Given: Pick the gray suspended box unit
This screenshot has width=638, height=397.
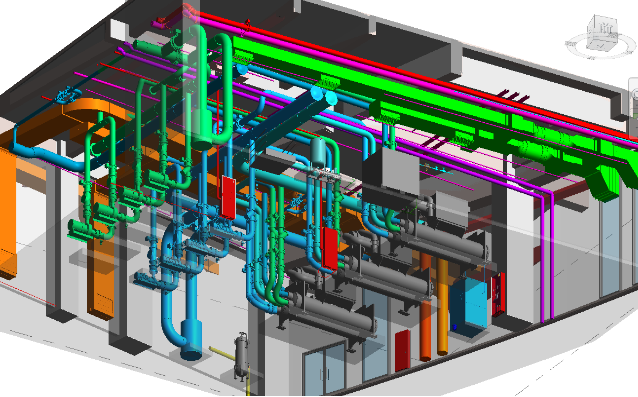Looking at the screenshot, I should tap(391, 170).
